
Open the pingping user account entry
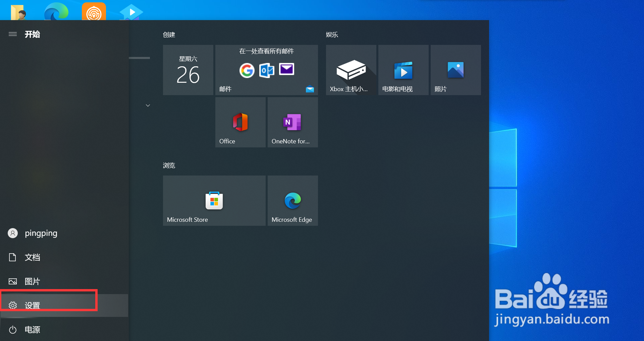pos(64,233)
